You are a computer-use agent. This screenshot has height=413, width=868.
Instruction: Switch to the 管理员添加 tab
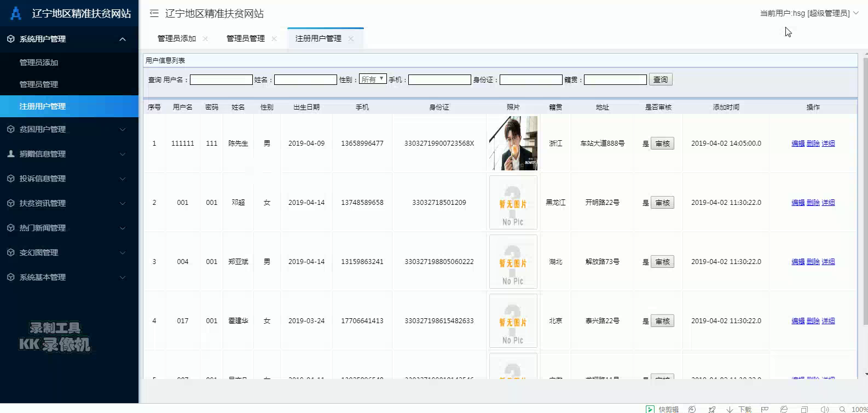pos(176,38)
